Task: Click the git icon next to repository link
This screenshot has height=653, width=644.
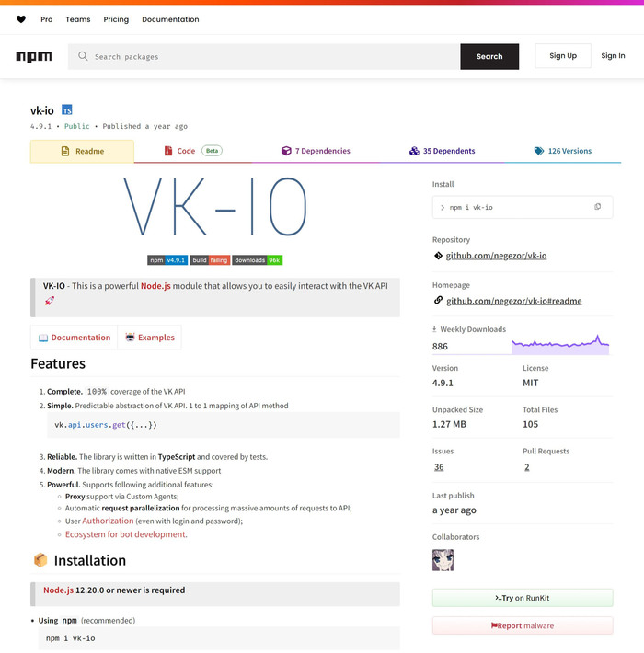Action: [x=438, y=256]
